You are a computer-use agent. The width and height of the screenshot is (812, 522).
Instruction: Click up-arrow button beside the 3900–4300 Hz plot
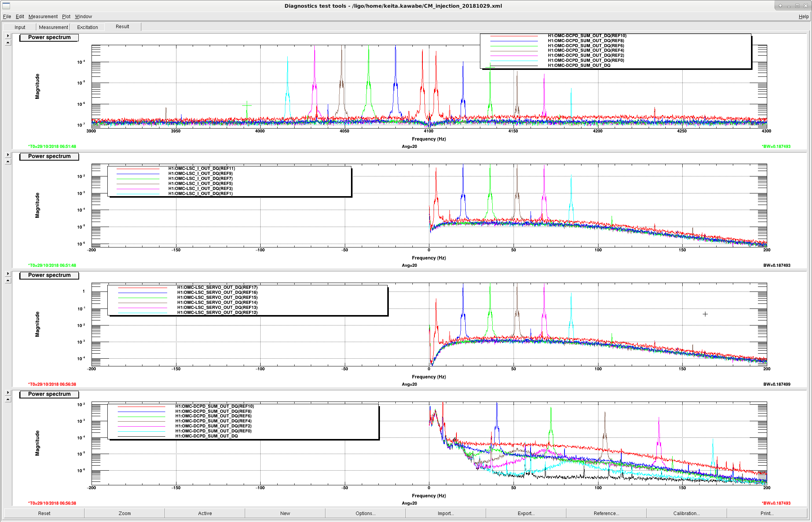pos(8,42)
